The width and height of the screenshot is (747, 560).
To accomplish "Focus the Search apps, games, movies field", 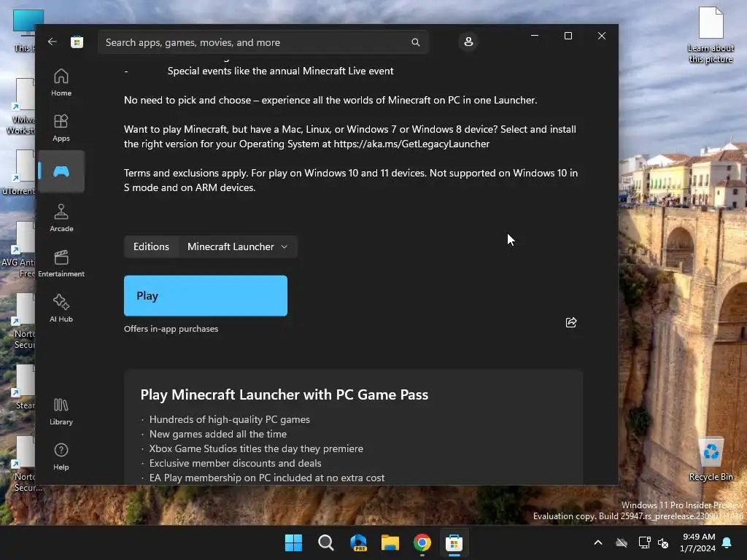I will click(263, 42).
